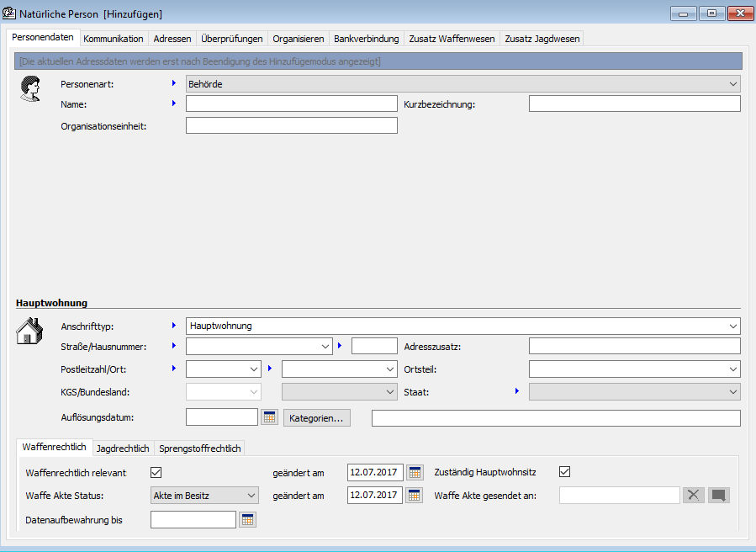Viewport: 756px width, 552px height.
Task: Switch to the Bankverbindung tab
Action: [366, 39]
